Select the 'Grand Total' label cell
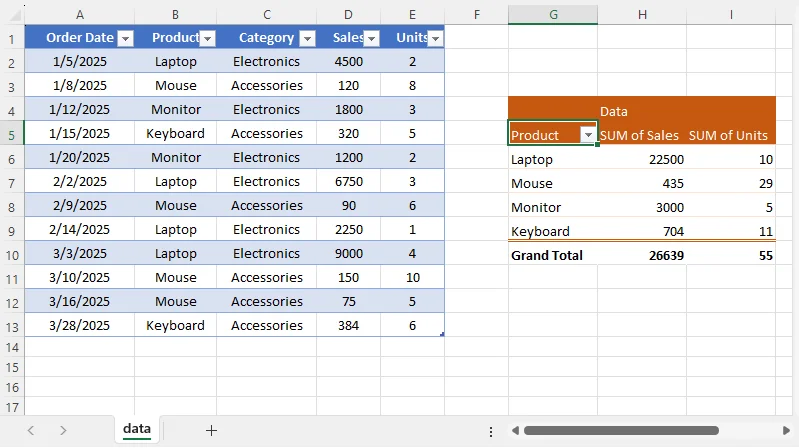799x448 pixels. tap(553, 255)
